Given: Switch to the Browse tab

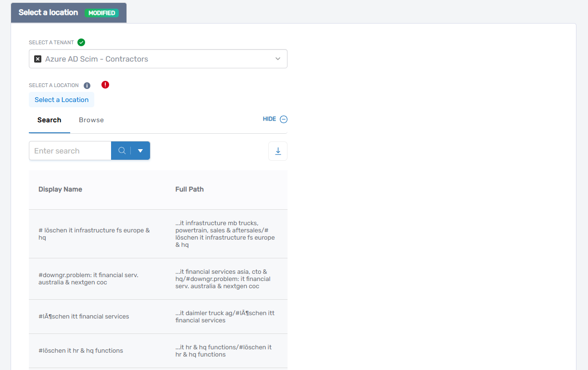Looking at the screenshot, I should 91,120.
